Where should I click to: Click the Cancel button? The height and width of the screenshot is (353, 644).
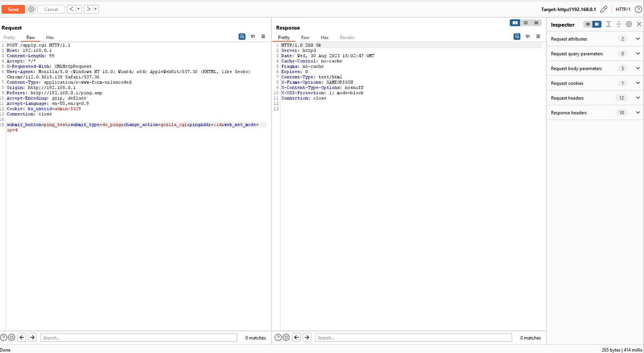point(51,9)
